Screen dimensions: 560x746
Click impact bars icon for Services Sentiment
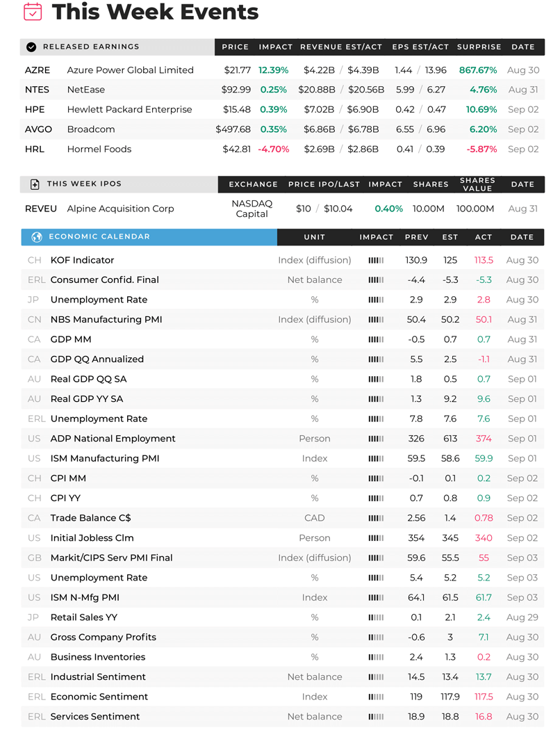(x=376, y=717)
